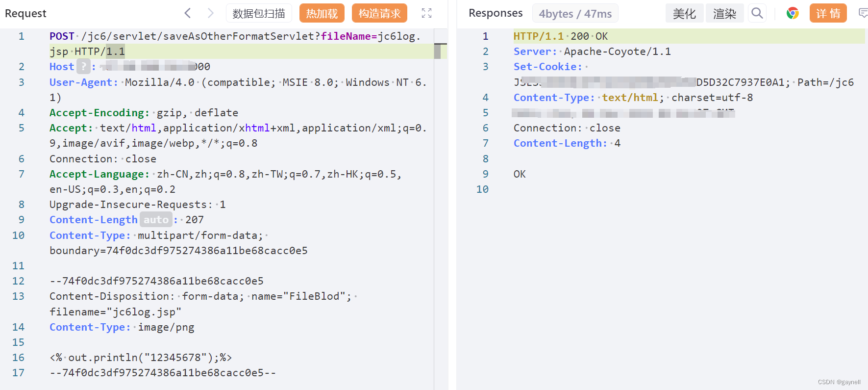This screenshot has height=390, width=868.
Task: Click the Accept-Language header name
Action: 99,174
